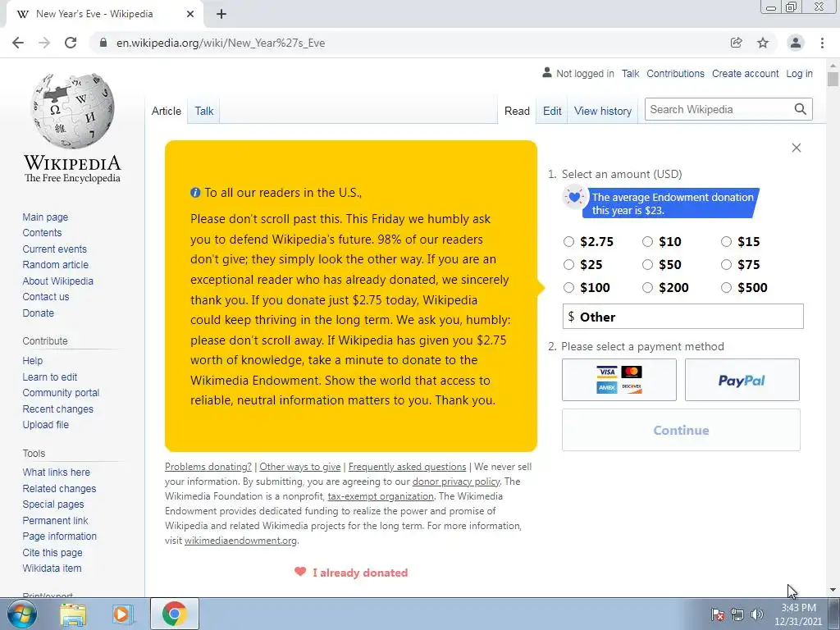This screenshot has width=840, height=630.
Task: Click the Wikipedia globe logo
Action: point(72,111)
